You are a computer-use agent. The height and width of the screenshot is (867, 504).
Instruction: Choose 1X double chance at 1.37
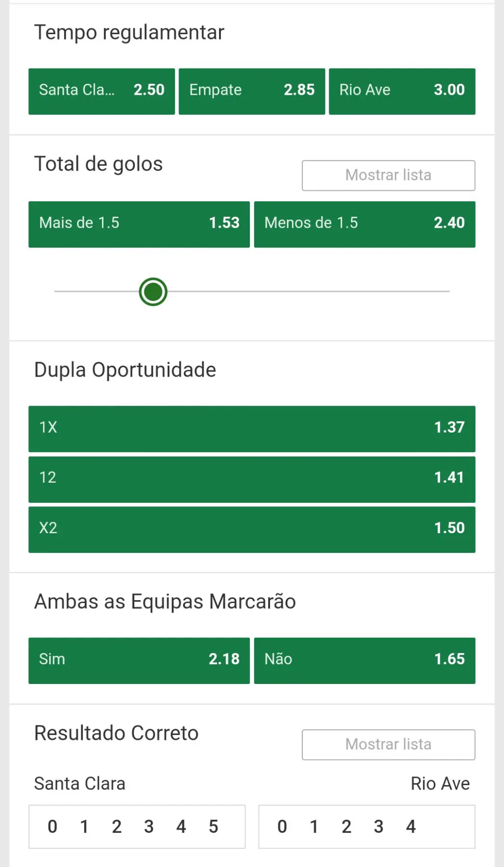tap(252, 429)
